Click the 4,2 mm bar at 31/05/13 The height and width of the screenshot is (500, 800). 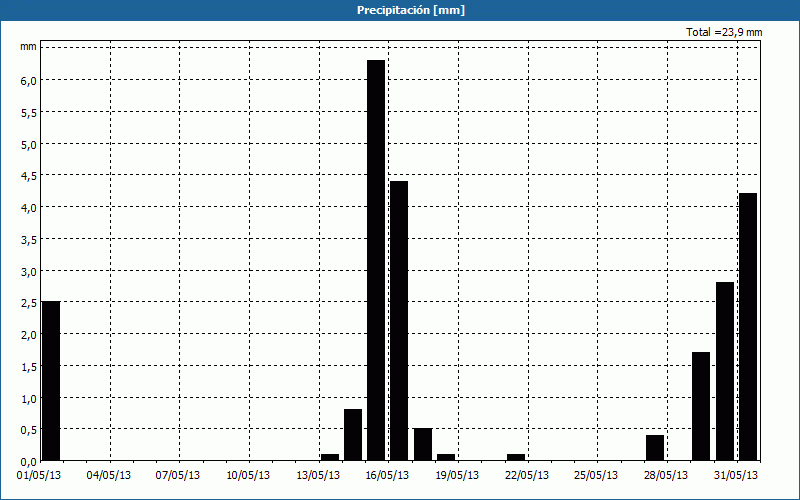pos(748,327)
